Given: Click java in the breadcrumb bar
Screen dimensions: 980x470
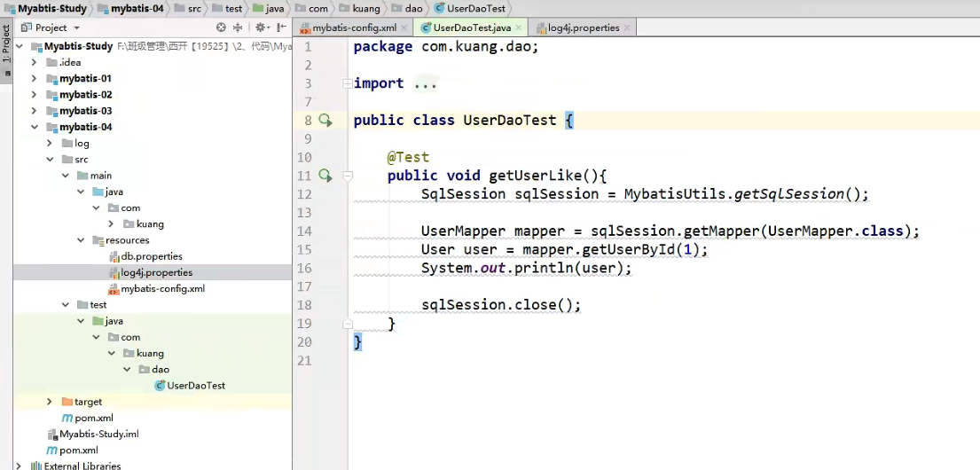Looking at the screenshot, I should (268, 9).
